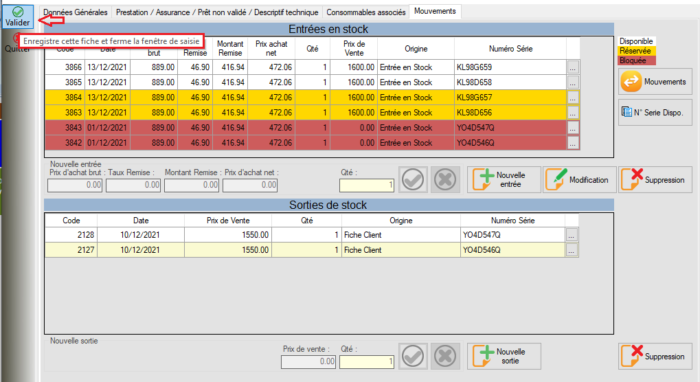The image size is (700, 382).
Task: Confirm new entry with checkmark button
Action: coord(413,179)
